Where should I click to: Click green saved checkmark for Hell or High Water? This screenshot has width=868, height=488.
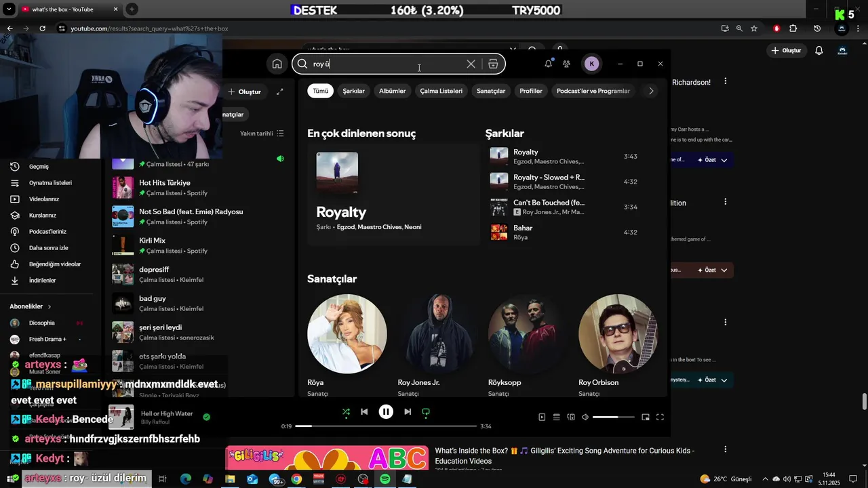(x=206, y=417)
